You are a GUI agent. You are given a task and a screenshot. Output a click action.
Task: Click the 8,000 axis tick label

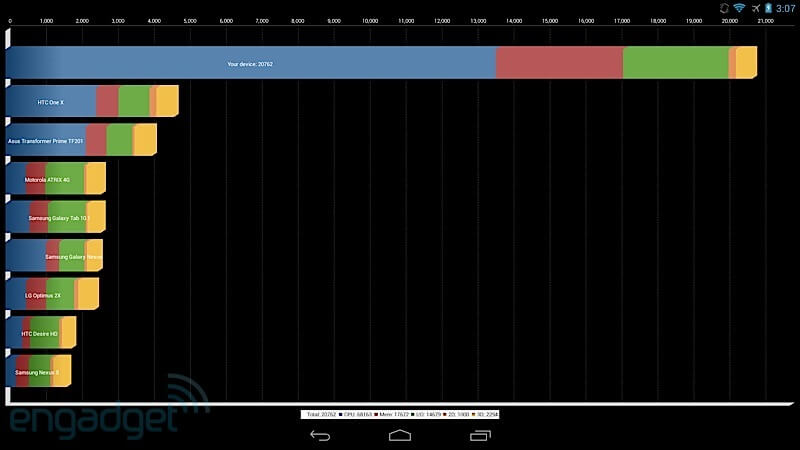pos(298,21)
